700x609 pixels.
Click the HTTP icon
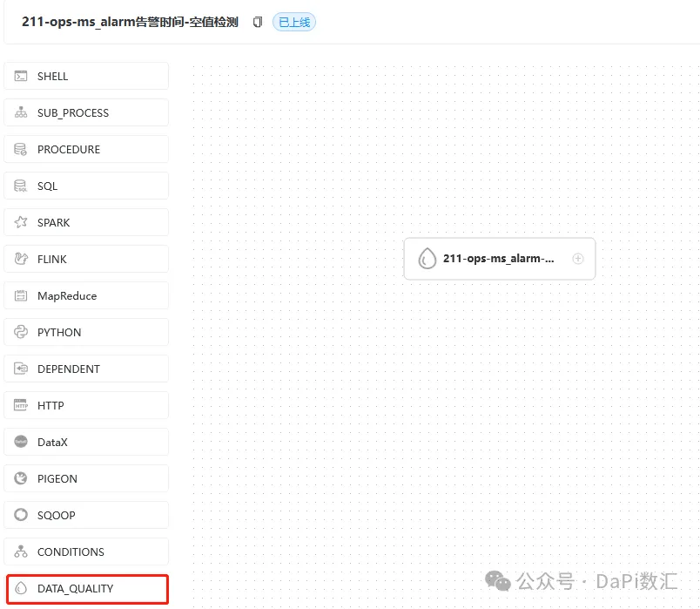[x=21, y=405]
